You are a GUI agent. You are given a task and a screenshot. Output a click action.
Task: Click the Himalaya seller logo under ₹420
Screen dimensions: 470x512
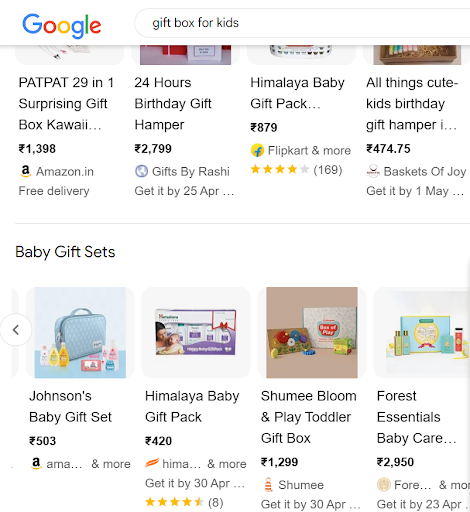[152, 463]
